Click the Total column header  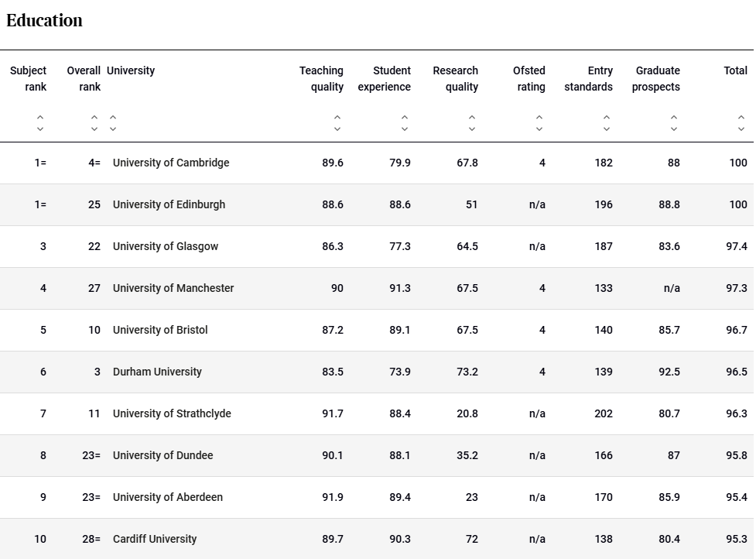coord(736,70)
